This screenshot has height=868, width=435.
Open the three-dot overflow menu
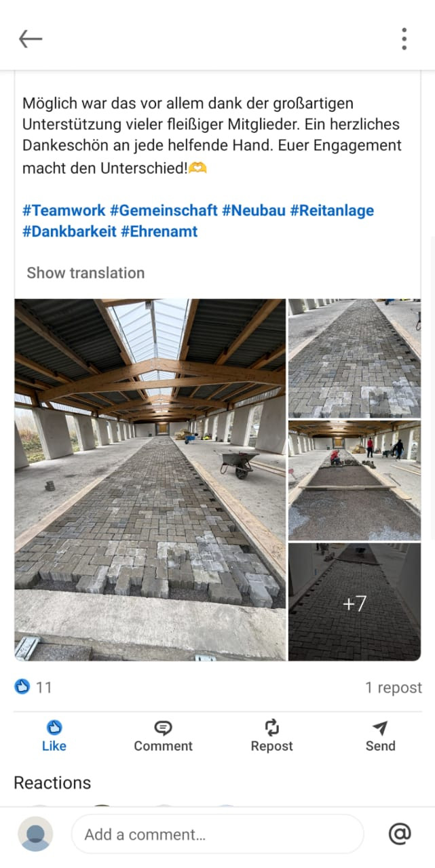404,39
